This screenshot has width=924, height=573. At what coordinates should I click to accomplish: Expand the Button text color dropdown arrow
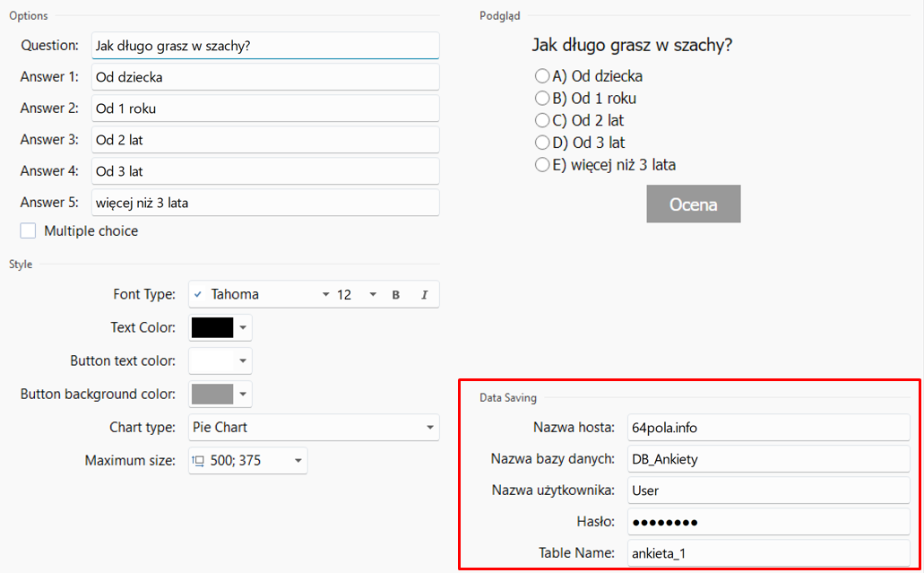coord(243,360)
